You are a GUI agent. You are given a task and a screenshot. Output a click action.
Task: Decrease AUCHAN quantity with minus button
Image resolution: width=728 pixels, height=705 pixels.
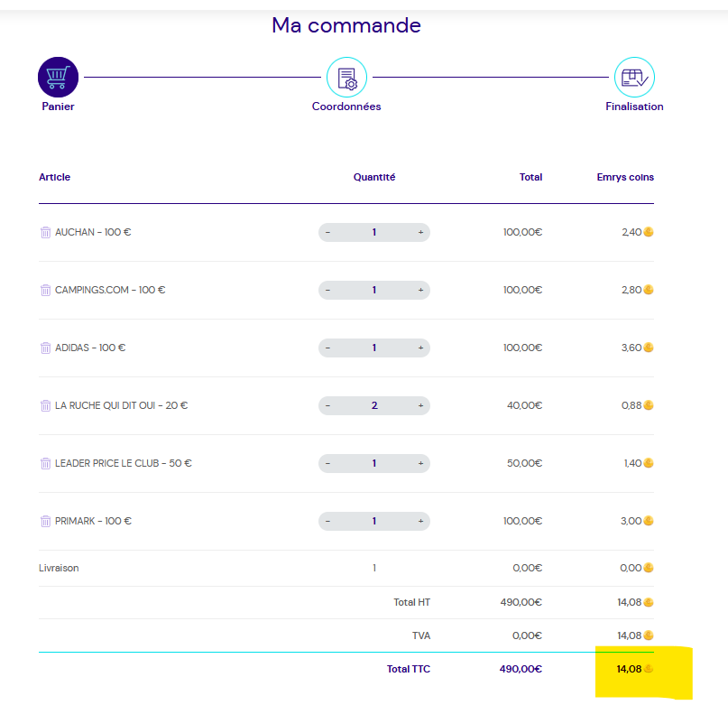click(327, 232)
